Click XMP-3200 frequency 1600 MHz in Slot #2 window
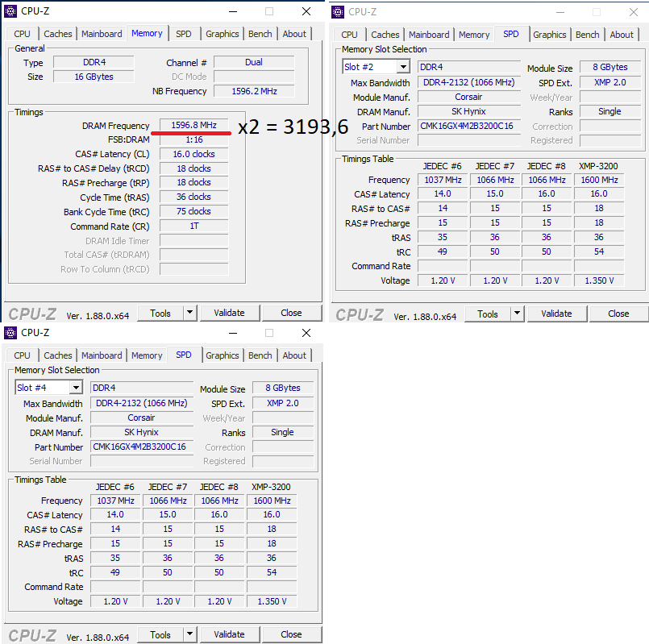The image size is (649, 644). click(x=599, y=180)
